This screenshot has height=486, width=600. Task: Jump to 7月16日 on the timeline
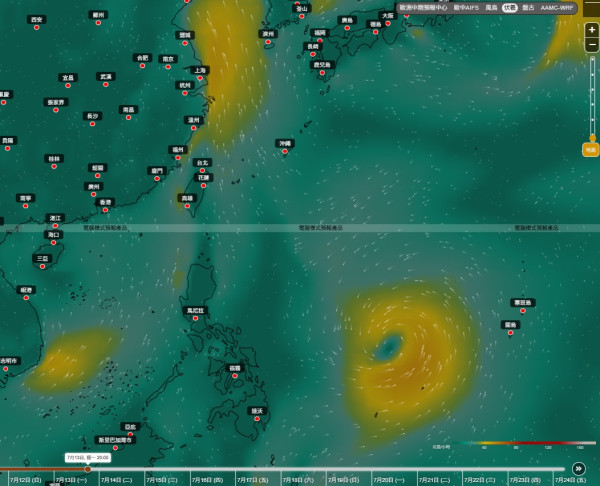pyautogui.click(x=207, y=480)
